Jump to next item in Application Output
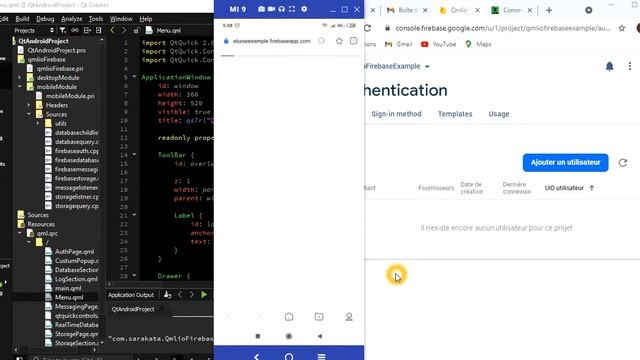 pyautogui.click(x=191, y=294)
